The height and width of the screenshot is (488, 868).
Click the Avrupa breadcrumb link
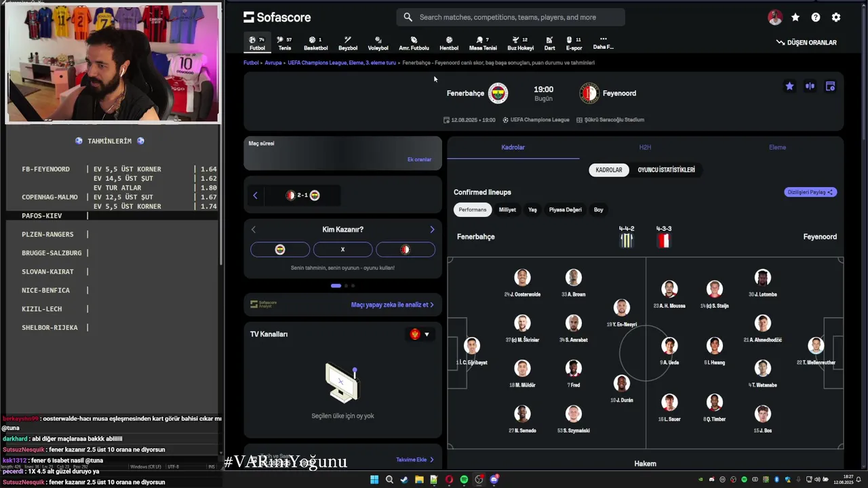point(273,62)
